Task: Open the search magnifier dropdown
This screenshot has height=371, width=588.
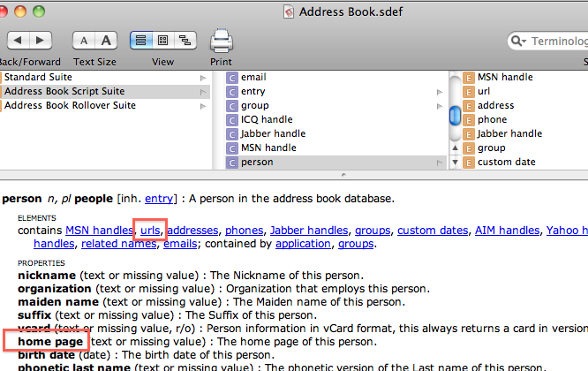Action: [x=519, y=41]
